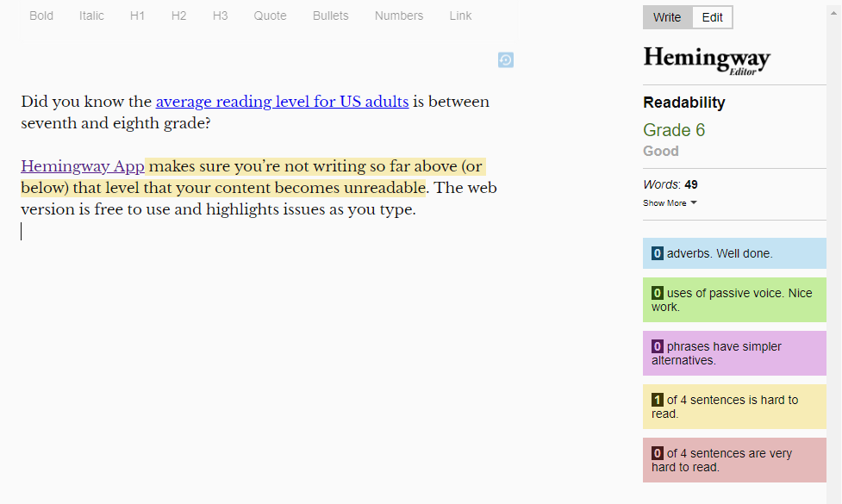Set heading level H1
Screen dimensions: 842x504
138,16
